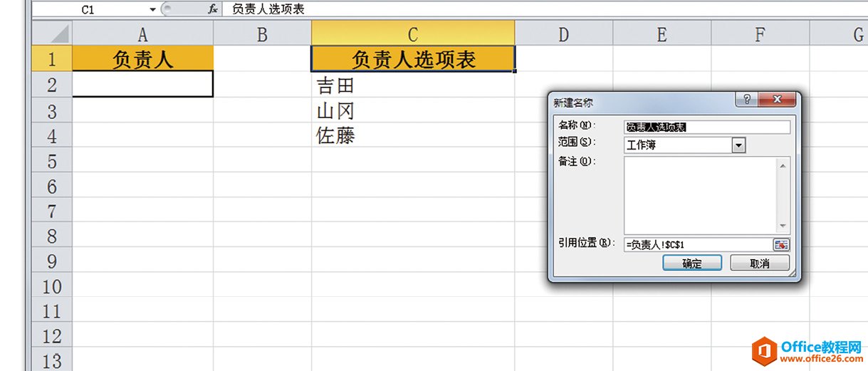Screen dimensions: 868x371
Task: Select row 6 header
Action: pyautogui.click(x=52, y=184)
